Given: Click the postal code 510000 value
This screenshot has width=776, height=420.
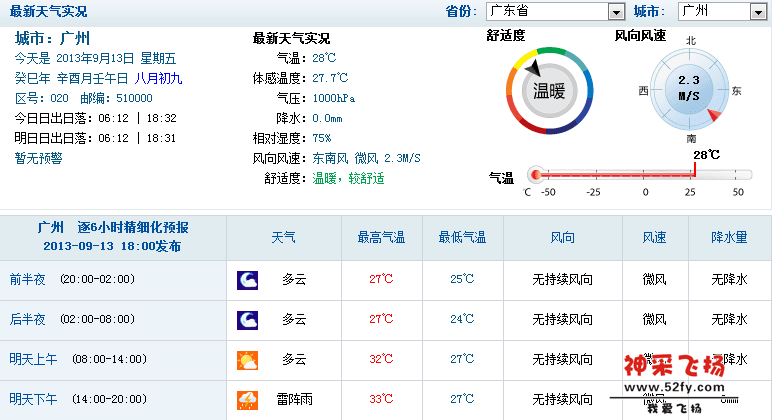Looking at the screenshot, I should [x=134, y=98].
